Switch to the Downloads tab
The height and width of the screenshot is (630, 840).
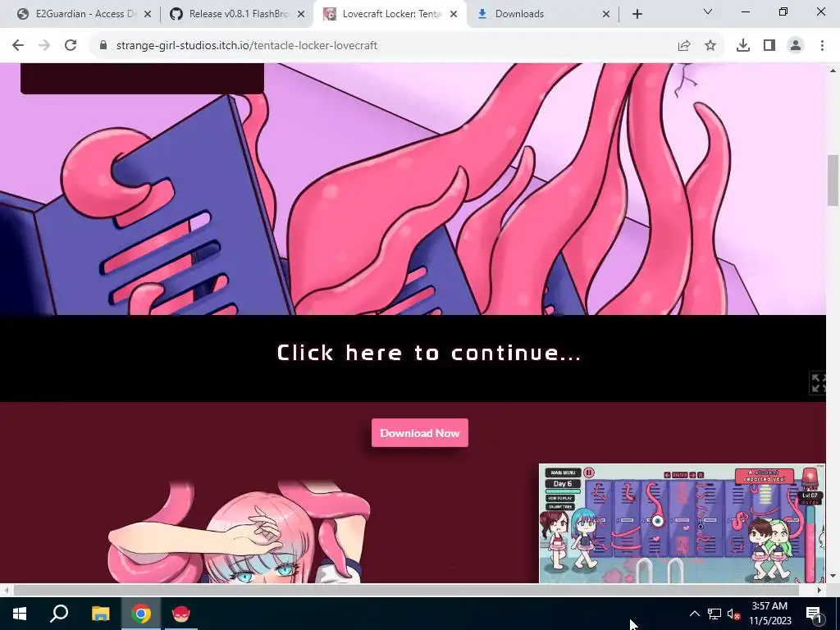542,14
